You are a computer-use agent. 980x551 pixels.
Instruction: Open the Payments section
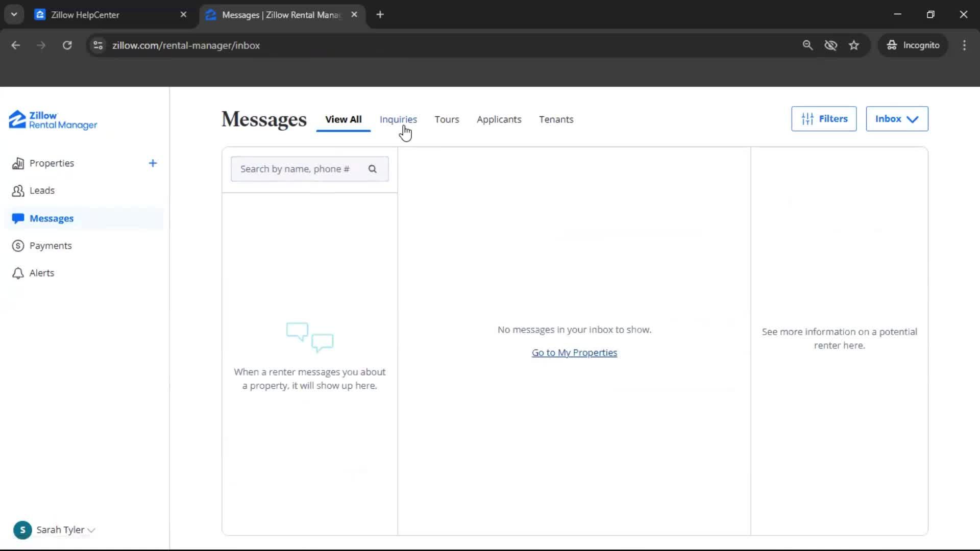click(51, 245)
